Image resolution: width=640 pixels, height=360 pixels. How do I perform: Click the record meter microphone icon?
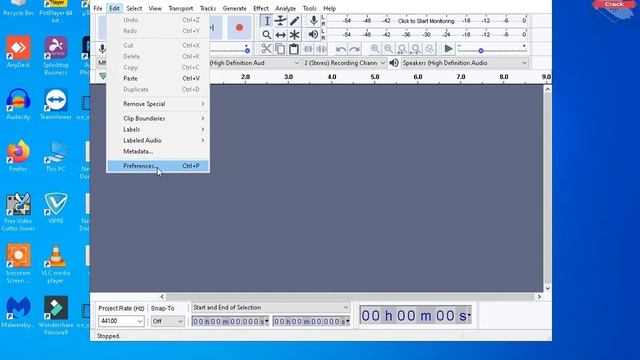point(313,20)
